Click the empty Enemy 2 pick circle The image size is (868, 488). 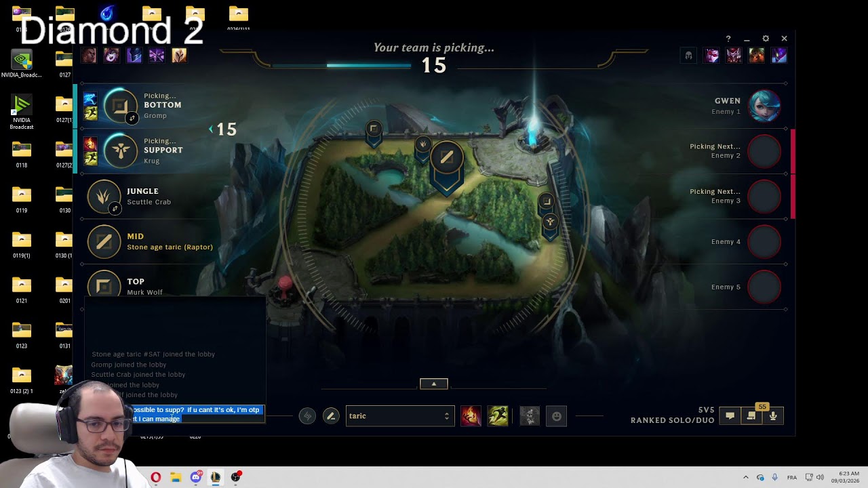click(764, 151)
